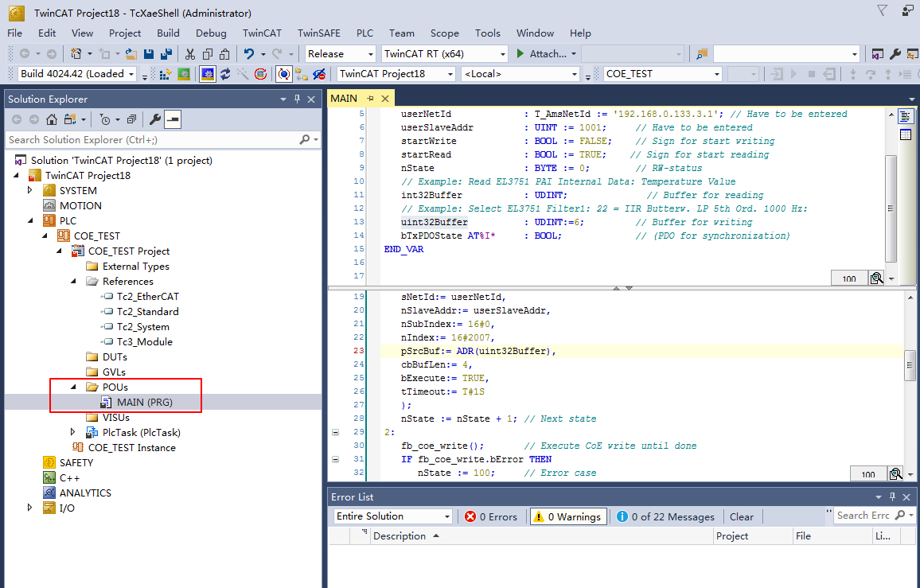The width and height of the screenshot is (920, 588).
Task: Open the TwinSAFE menu
Action: [318, 33]
